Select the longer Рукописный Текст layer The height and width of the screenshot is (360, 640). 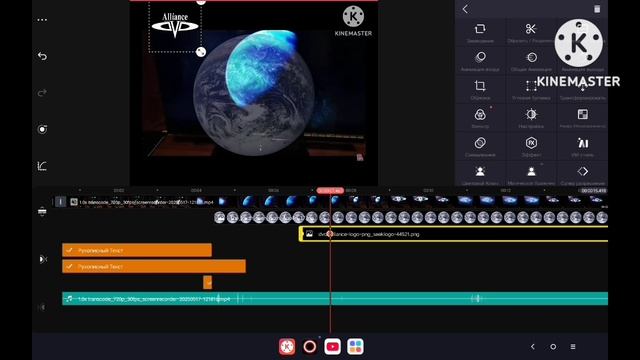(154, 266)
